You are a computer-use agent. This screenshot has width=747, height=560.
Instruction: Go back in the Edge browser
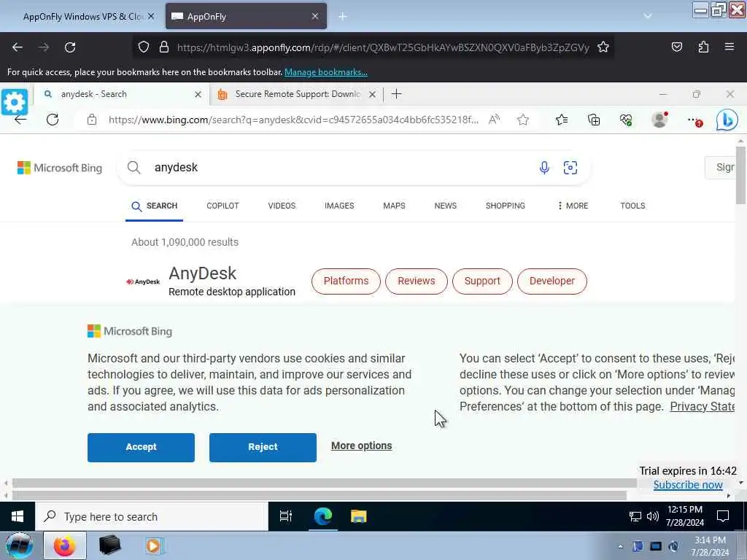tap(20, 120)
